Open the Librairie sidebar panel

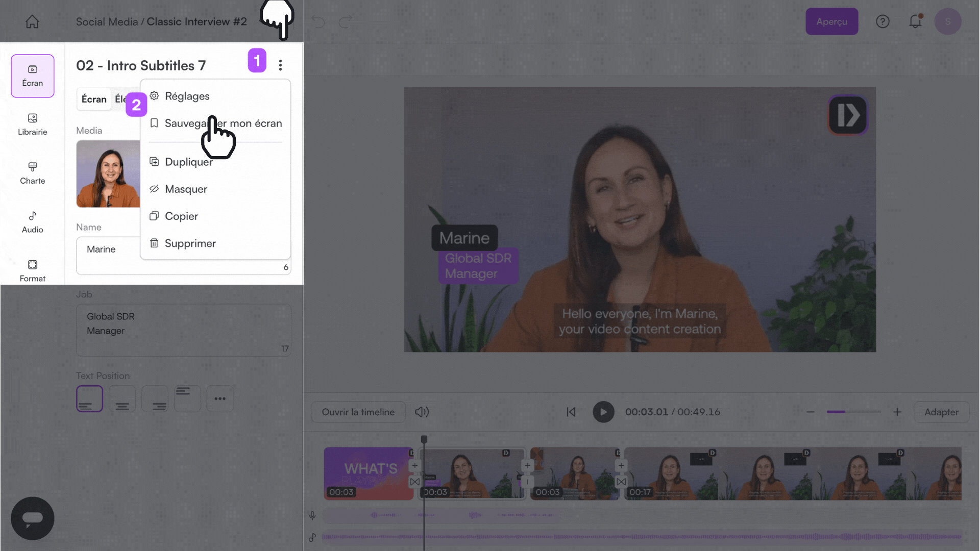[x=32, y=124]
